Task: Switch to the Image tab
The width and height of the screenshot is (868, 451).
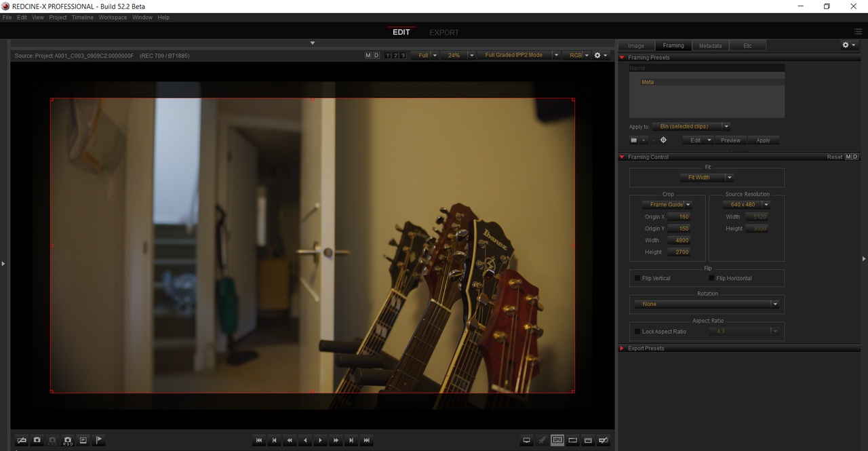Action: [636, 45]
